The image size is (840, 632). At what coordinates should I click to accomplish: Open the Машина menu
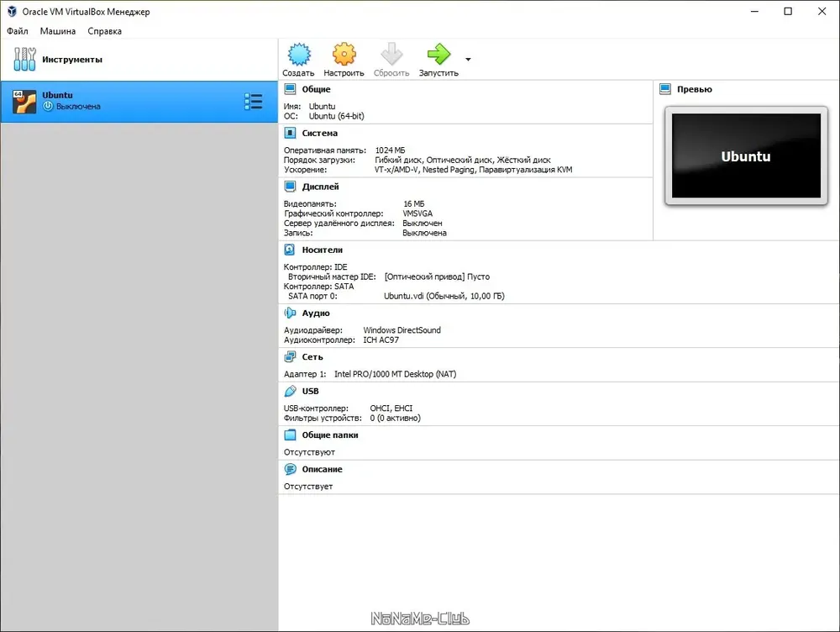coord(58,31)
